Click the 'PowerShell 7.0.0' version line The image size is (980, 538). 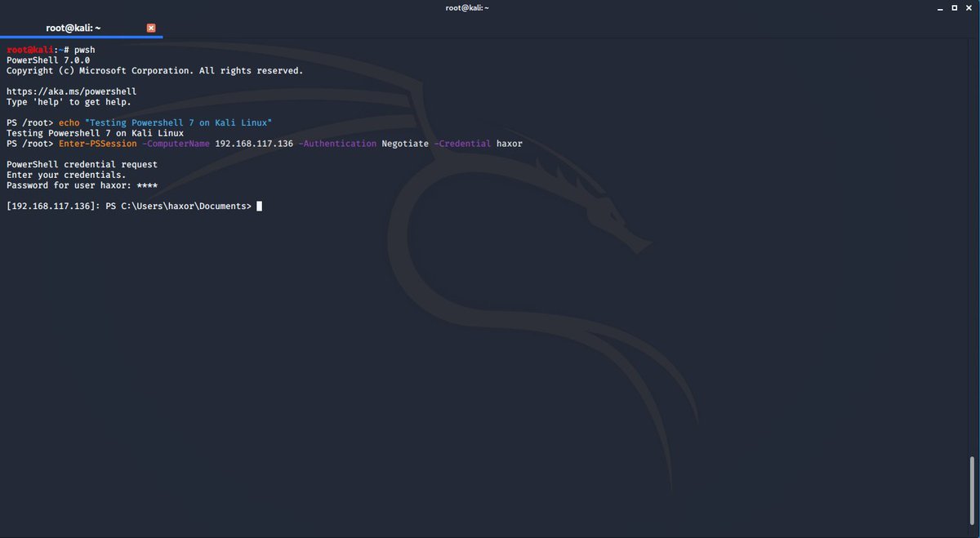click(48, 60)
